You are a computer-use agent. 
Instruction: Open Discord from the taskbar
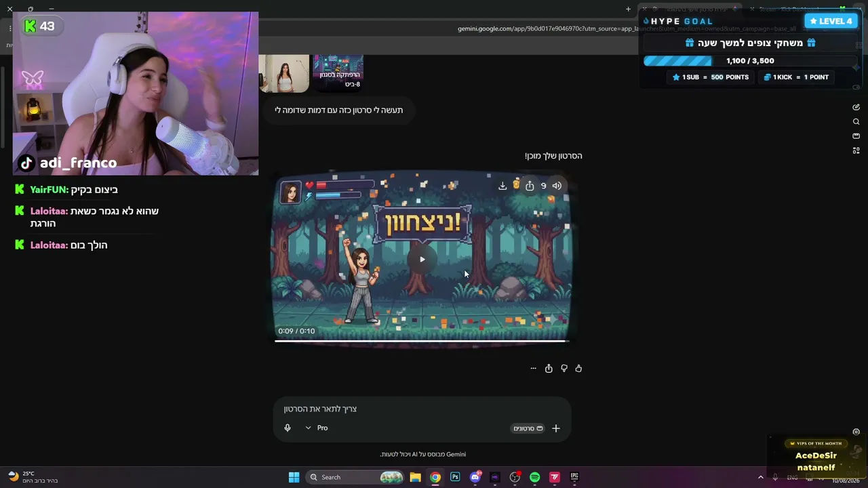click(x=475, y=477)
